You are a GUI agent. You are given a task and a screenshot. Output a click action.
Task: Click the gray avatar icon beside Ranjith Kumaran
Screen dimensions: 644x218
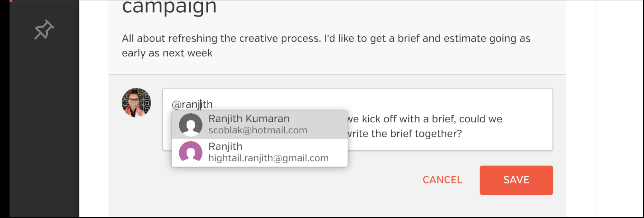coord(191,125)
